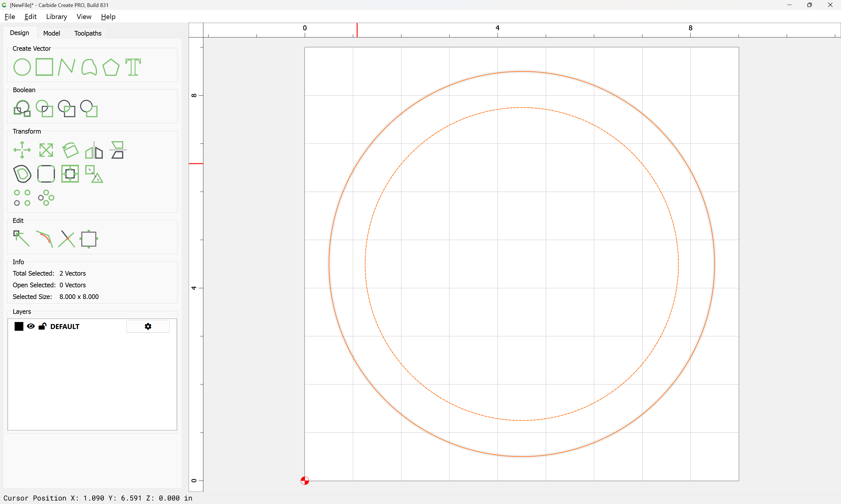Open the Move transform tool
This screenshot has height=504, width=841.
22,150
